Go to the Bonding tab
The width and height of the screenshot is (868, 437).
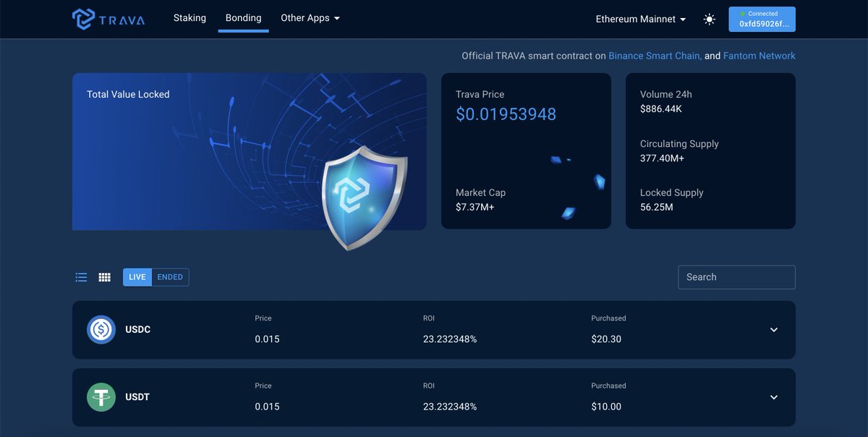[x=243, y=18]
